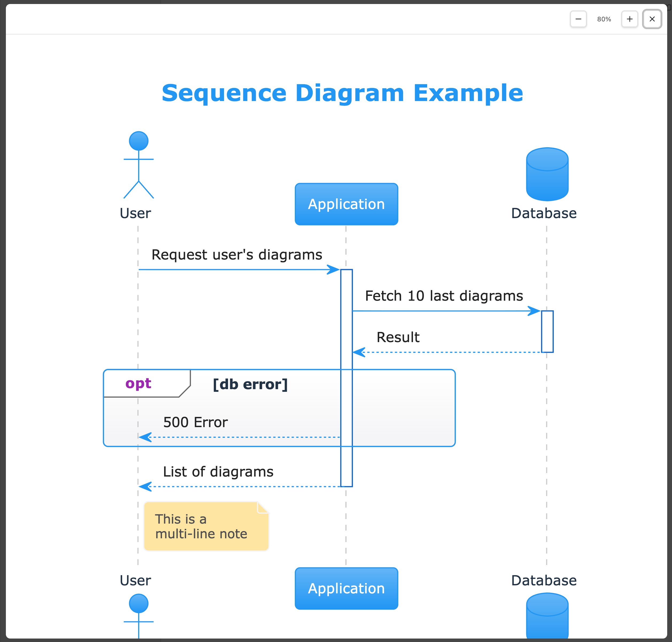Zoom in with the plus button
Screen dimensions: 672x642
pos(629,19)
